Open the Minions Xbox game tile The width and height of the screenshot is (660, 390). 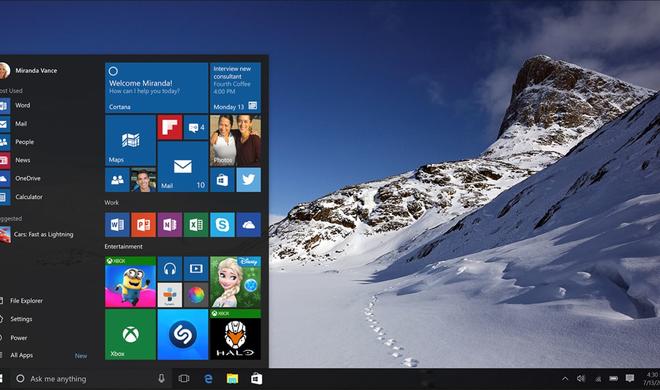[130, 282]
